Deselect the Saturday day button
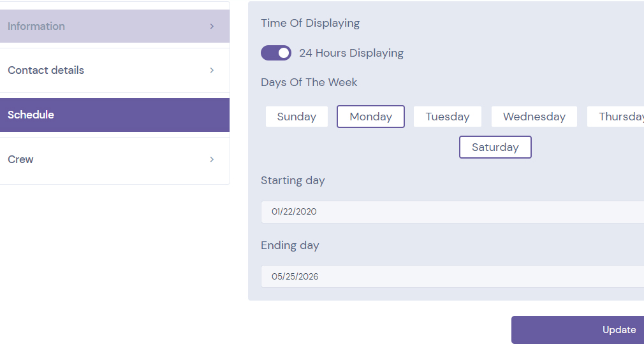The width and height of the screenshot is (644, 363). coord(495,147)
